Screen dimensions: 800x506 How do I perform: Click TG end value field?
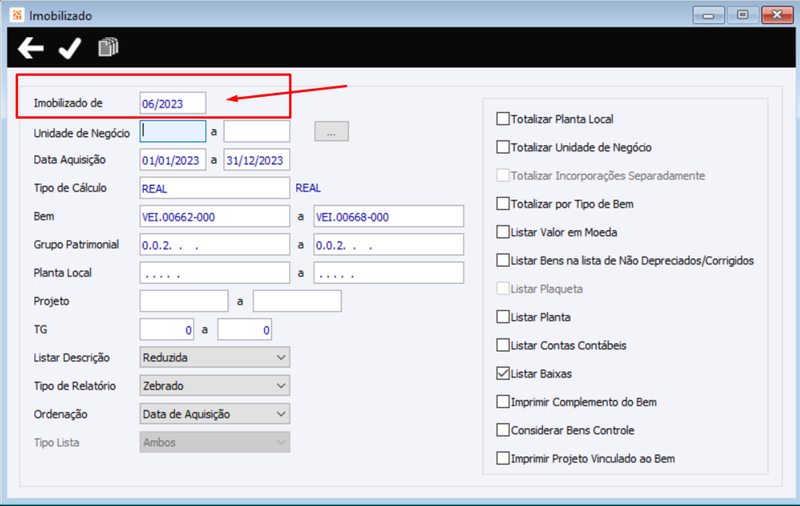(x=245, y=330)
